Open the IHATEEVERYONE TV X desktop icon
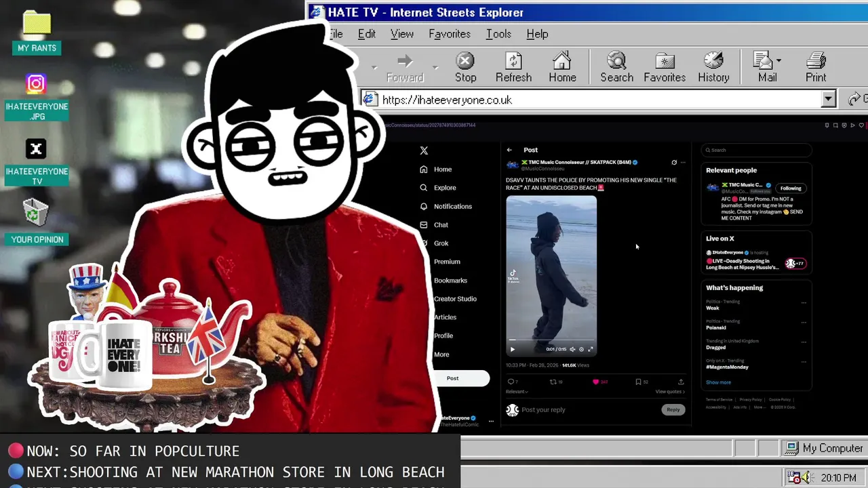The height and width of the screenshot is (488, 868). (x=37, y=163)
